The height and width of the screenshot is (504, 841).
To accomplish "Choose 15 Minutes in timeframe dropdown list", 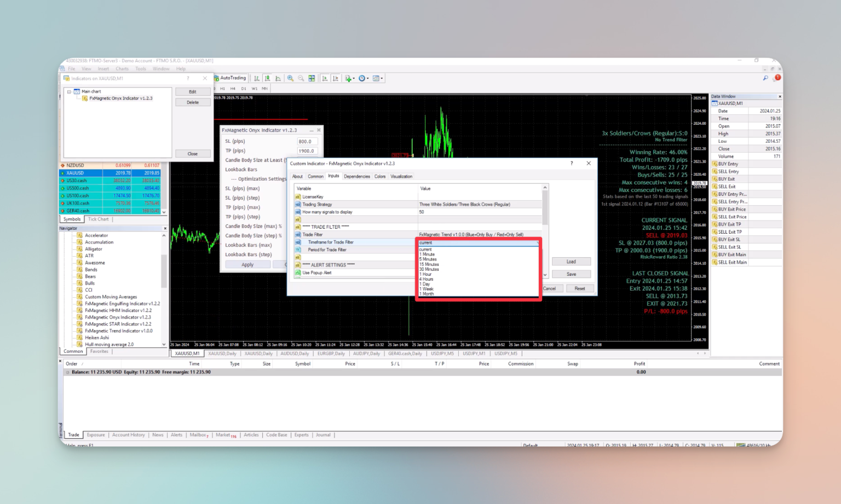I will [x=429, y=264].
